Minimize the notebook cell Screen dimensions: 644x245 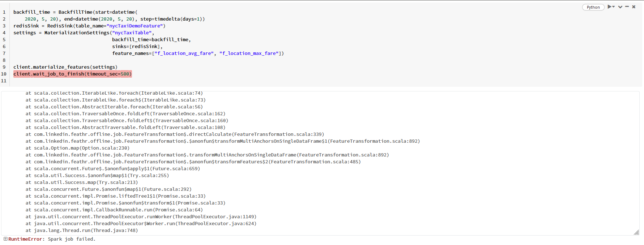click(627, 7)
